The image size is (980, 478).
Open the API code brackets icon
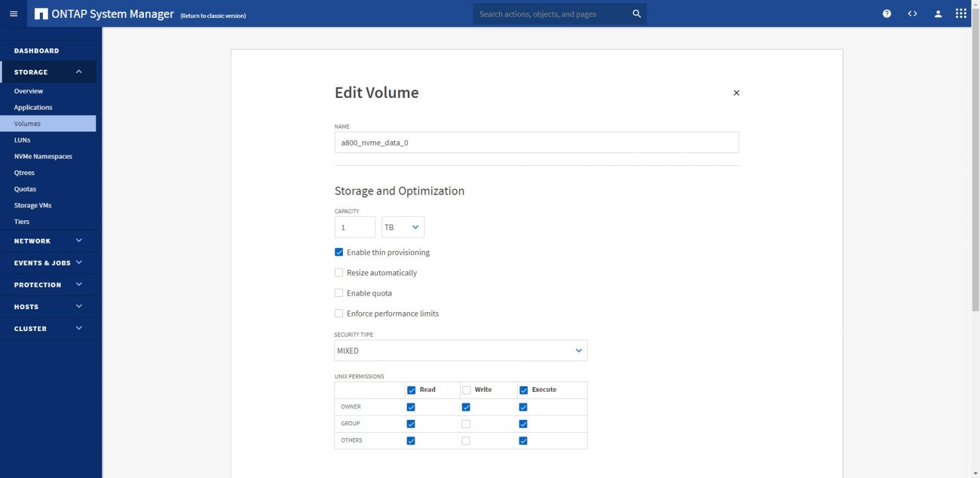[x=912, y=13]
